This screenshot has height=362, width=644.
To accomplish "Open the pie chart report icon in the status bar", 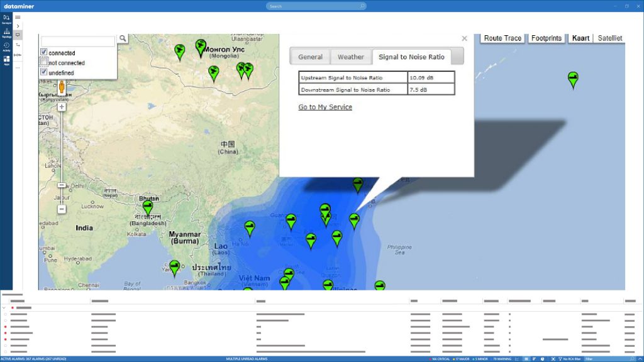I will tap(542, 359).
